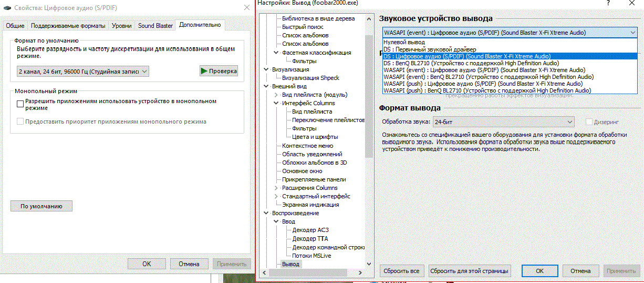The image size is (644, 283).
Task: Select Библиотека в виде дерева tree item
Action: click(x=318, y=18)
